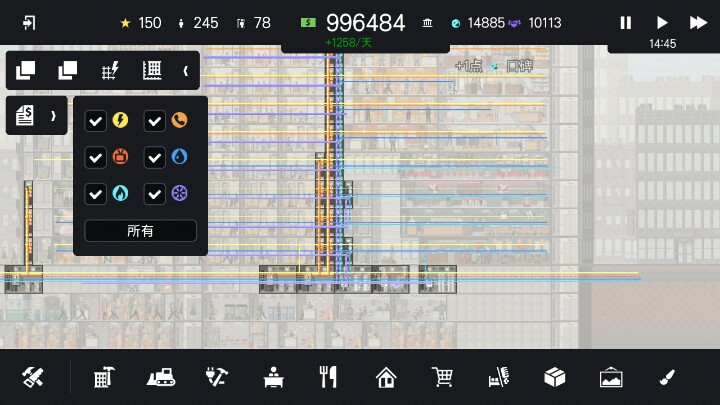Select the apartment house category
The width and height of the screenshot is (720, 405).
click(x=385, y=377)
